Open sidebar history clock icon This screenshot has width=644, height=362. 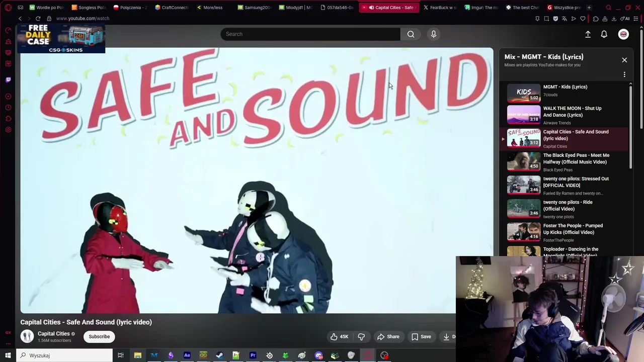tap(8, 108)
